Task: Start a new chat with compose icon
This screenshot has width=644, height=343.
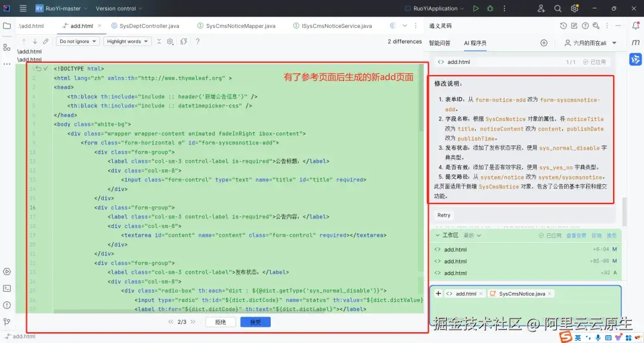Action: (574, 26)
